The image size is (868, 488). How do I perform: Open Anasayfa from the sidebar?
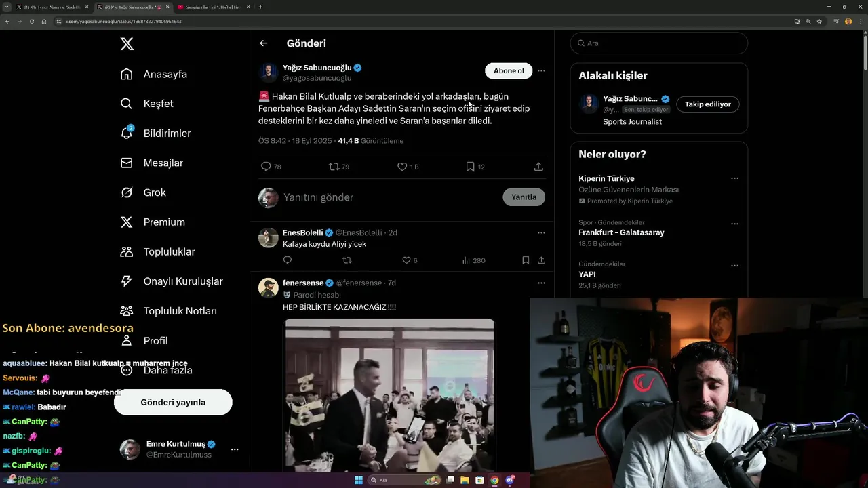(x=153, y=74)
